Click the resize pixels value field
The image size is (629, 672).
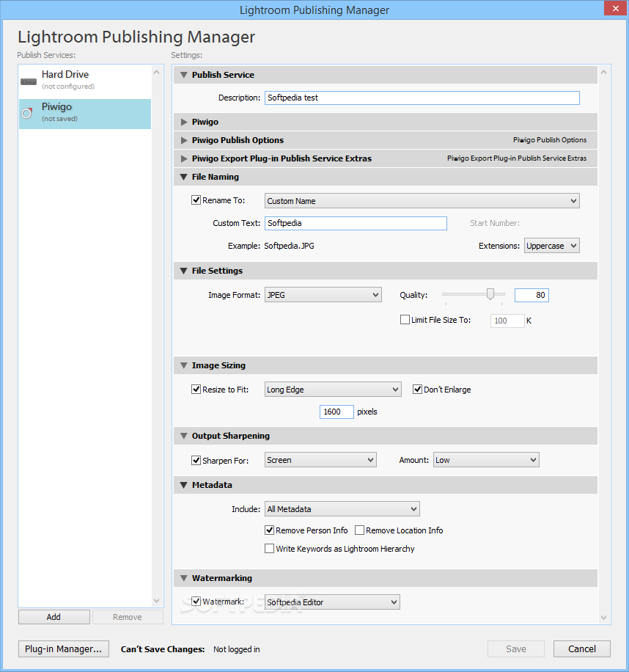(x=336, y=412)
